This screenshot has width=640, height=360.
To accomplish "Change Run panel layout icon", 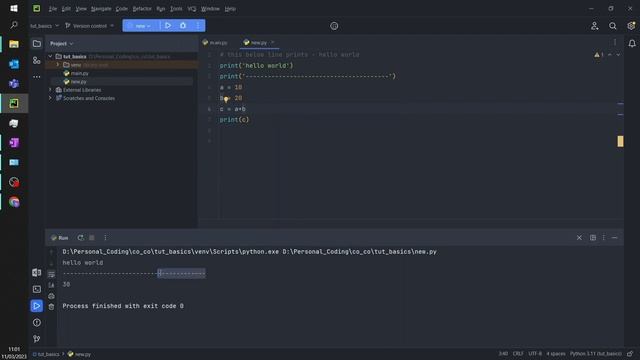I will [593, 238].
